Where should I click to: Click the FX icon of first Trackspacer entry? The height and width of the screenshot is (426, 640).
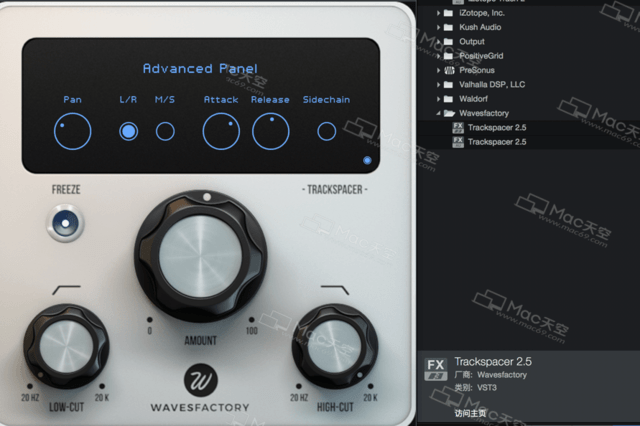458,127
